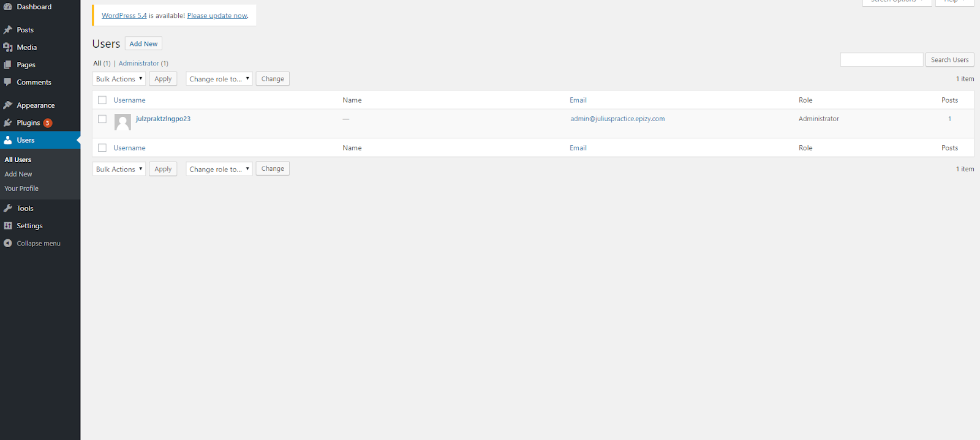Image resolution: width=980 pixels, height=440 pixels.
Task: Click the top Change button
Action: 273,78
